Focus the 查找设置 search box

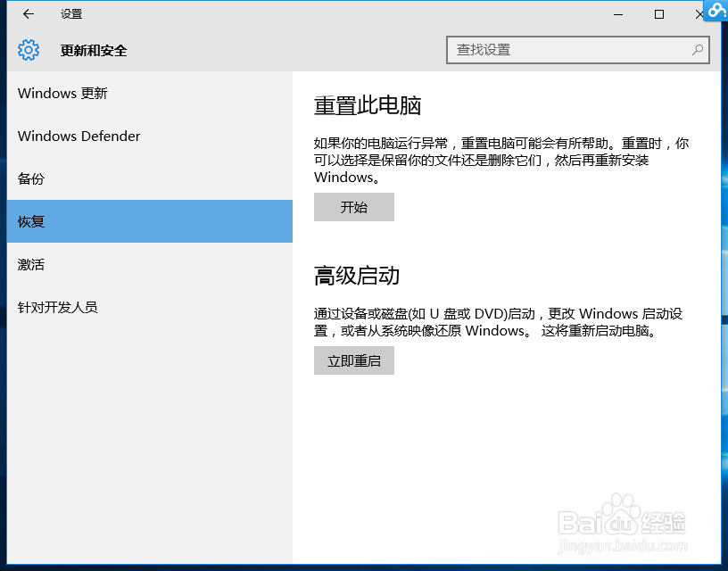pyautogui.click(x=577, y=50)
